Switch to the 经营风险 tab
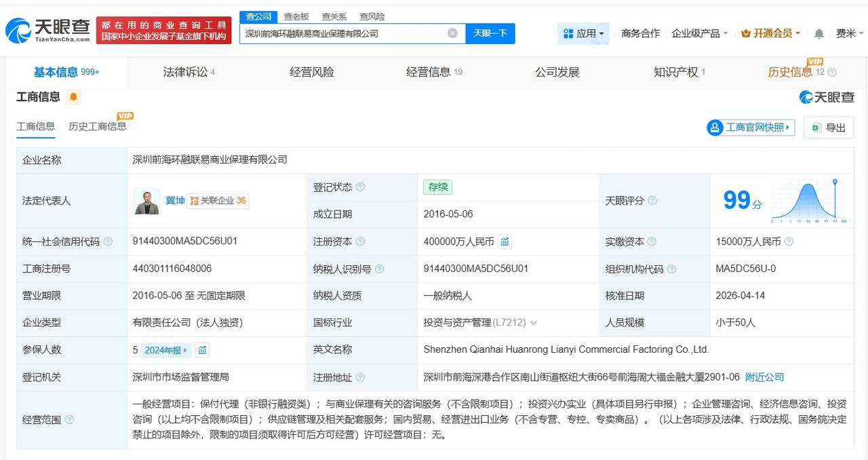This screenshot has width=868, height=460. click(x=312, y=72)
